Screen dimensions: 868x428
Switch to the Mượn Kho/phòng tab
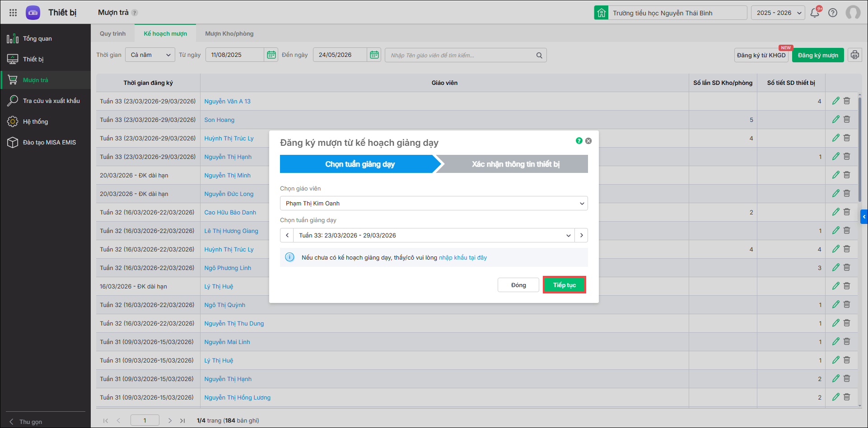tap(229, 33)
